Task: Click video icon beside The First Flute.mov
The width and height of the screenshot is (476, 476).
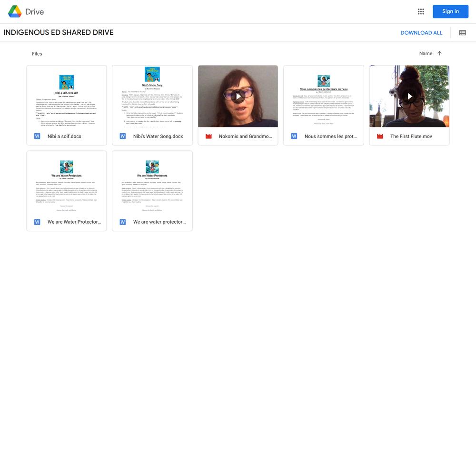Action: click(380, 136)
